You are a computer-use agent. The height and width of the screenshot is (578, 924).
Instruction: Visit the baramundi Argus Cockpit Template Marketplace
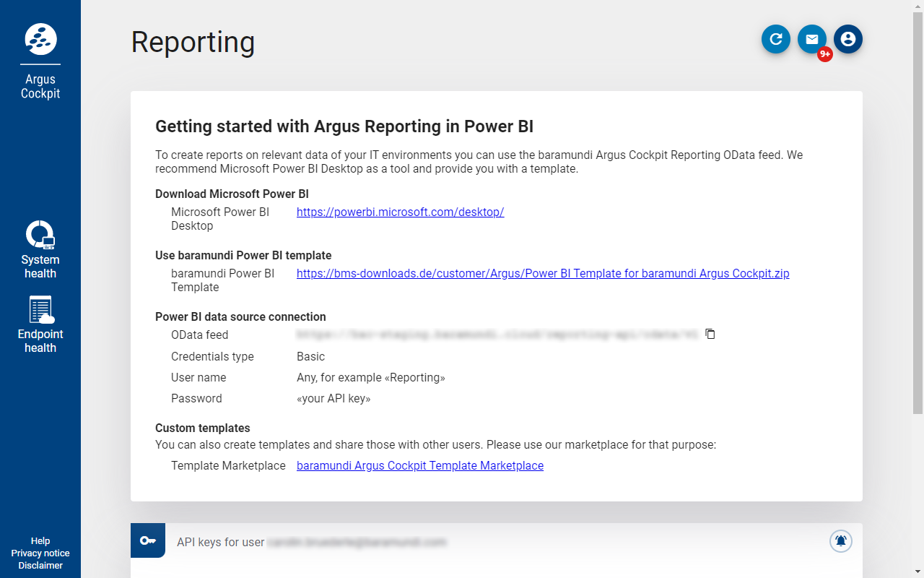pos(420,465)
